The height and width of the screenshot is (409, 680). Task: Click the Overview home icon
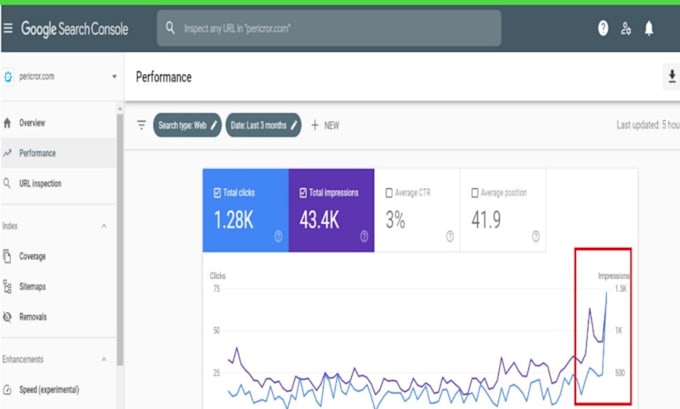[x=7, y=123]
